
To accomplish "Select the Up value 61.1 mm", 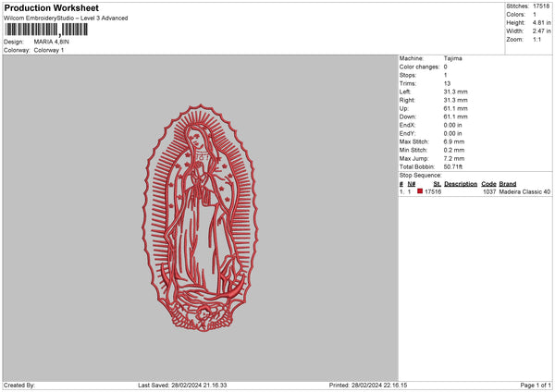I will (x=455, y=108).
